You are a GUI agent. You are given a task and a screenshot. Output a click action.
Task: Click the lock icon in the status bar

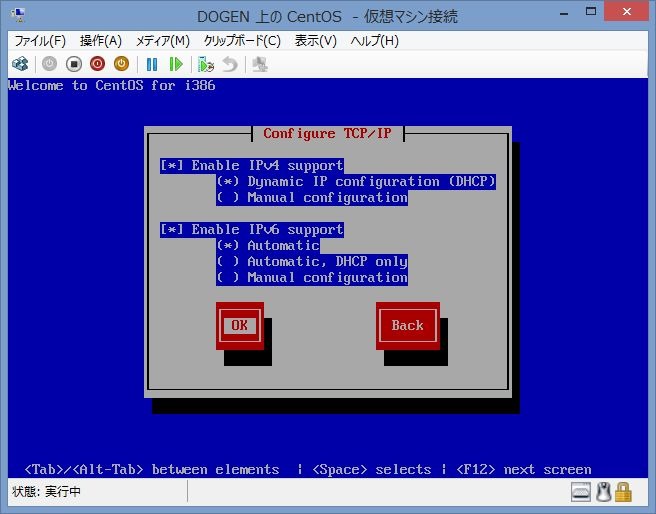point(623,492)
